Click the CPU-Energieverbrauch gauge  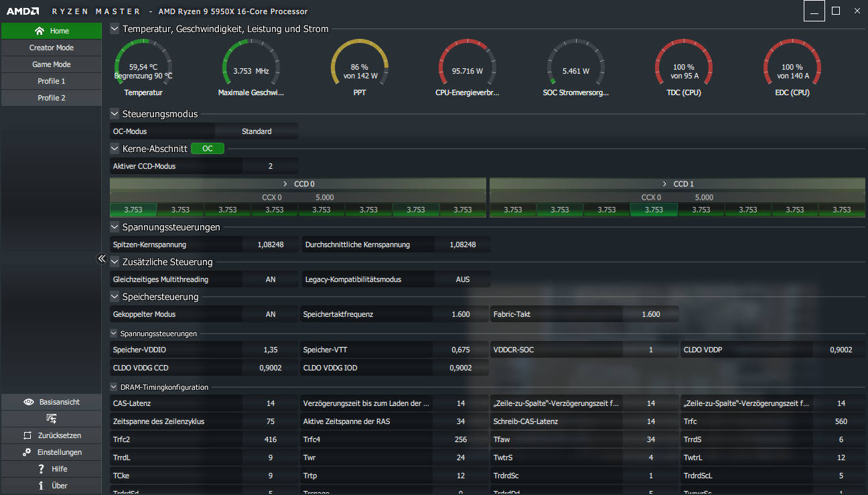[467, 68]
